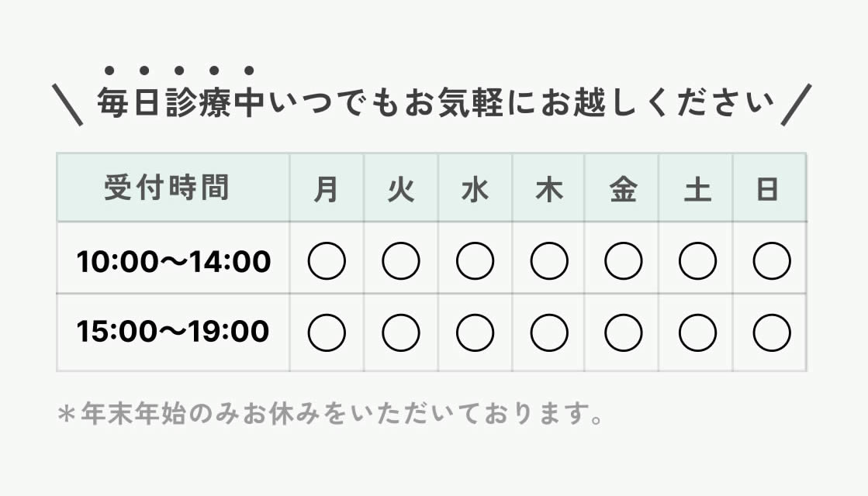This screenshot has height=496, width=868.
Task: Click the Sunday 15:00～19:00 circle
Action: (772, 333)
